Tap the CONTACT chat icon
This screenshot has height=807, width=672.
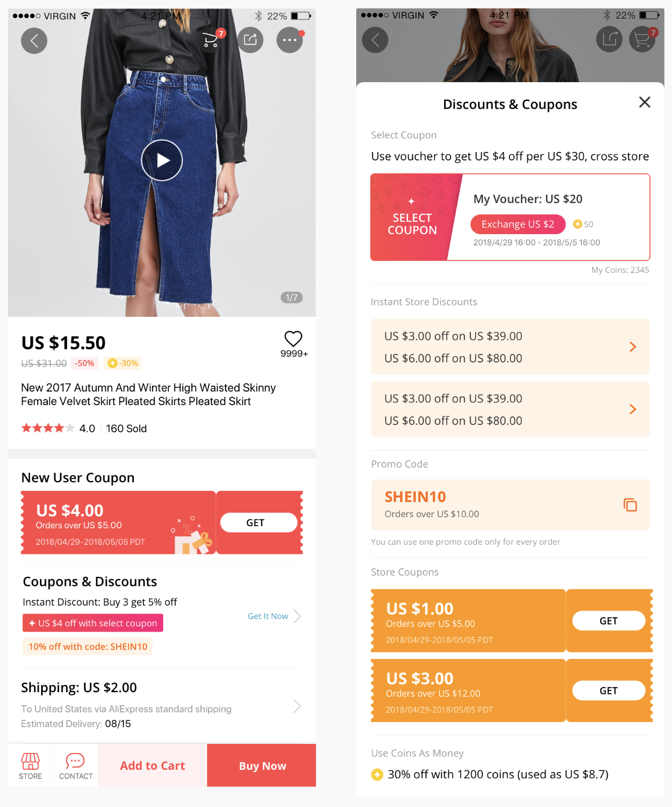[x=75, y=766]
